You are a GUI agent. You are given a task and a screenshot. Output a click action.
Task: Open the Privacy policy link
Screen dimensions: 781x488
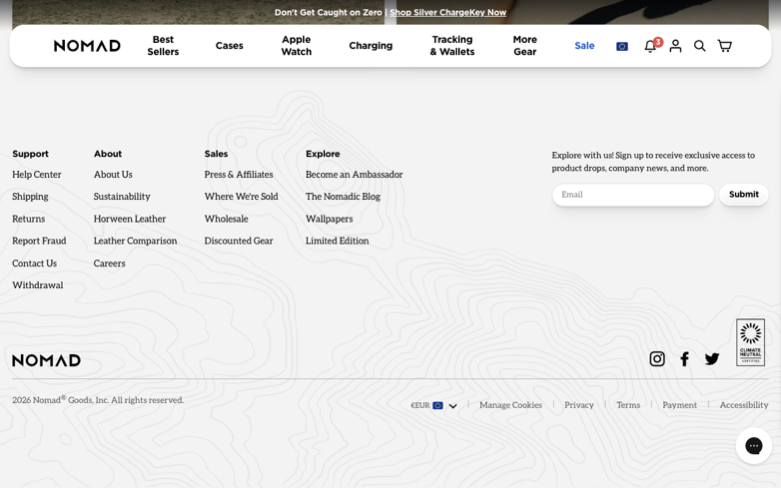click(579, 405)
